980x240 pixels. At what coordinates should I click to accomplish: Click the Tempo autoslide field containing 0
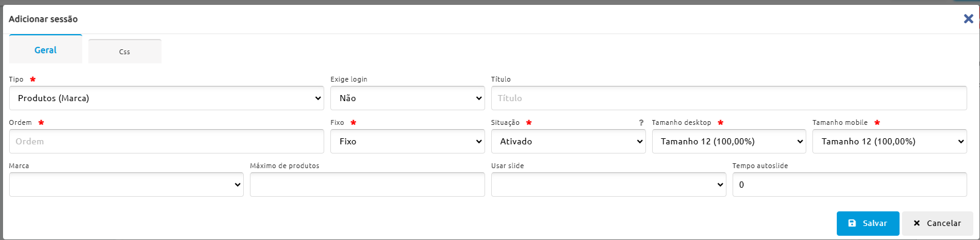coord(850,185)
